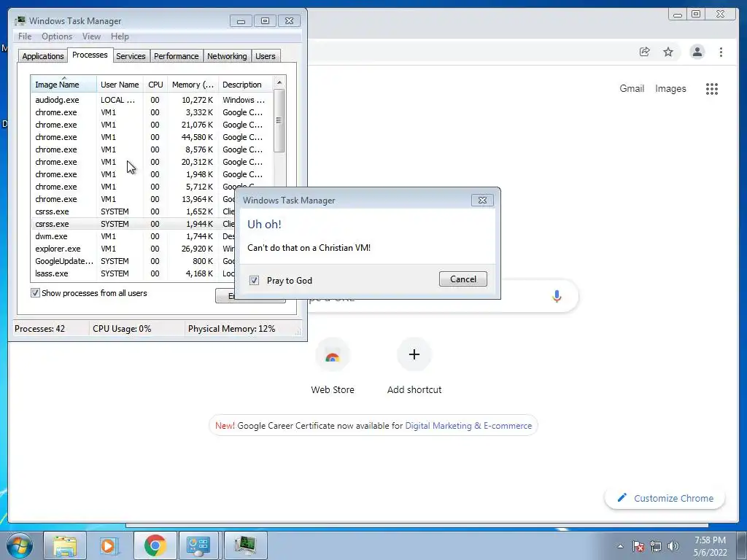The image size is (747, 560).
Task: Switch to Users tab
Action: pos(265,55)
